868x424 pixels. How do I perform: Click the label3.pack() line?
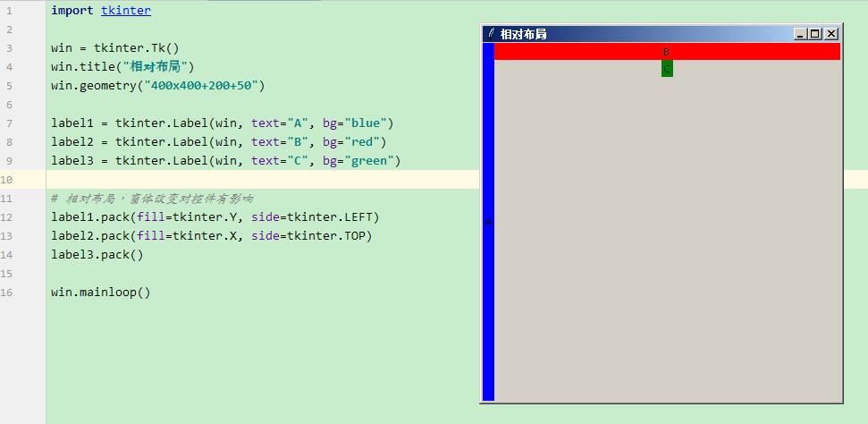(x=97, y=255)
